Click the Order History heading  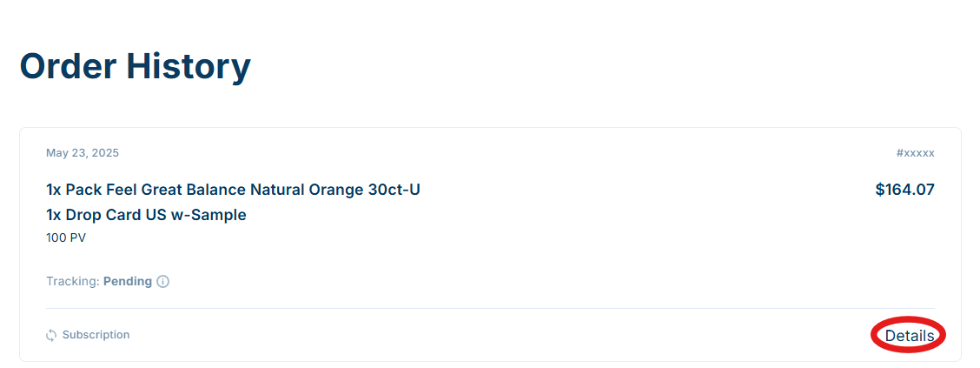135,66
